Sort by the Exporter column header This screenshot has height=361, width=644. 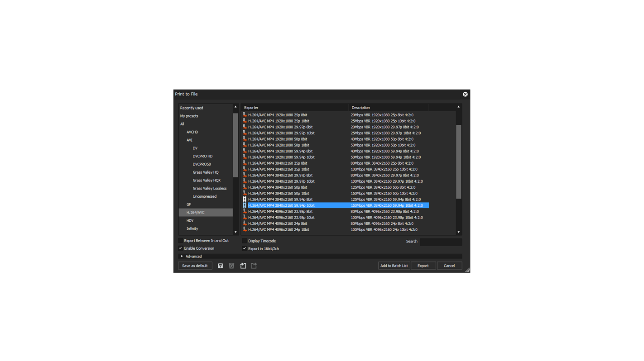point(295,108)
